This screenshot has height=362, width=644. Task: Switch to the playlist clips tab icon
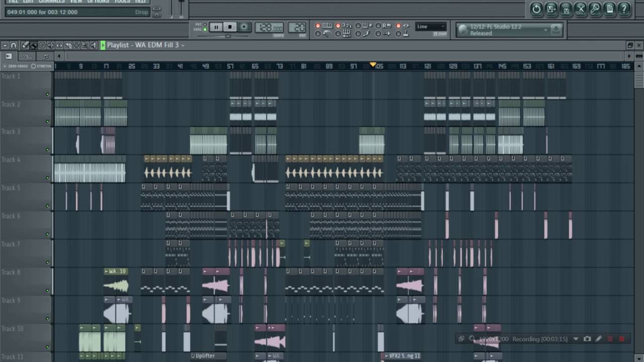(9, 56)
